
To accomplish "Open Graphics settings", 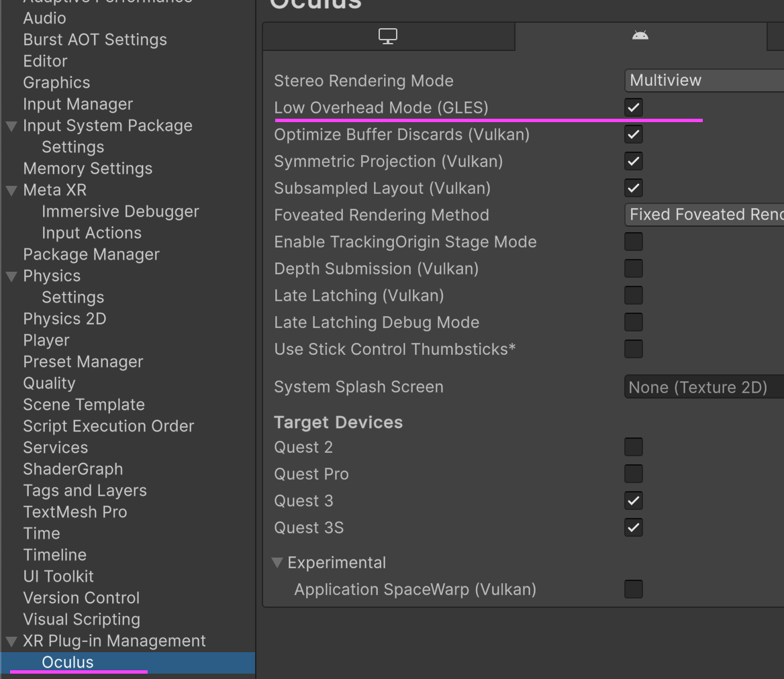I will [x=56, y=83].
